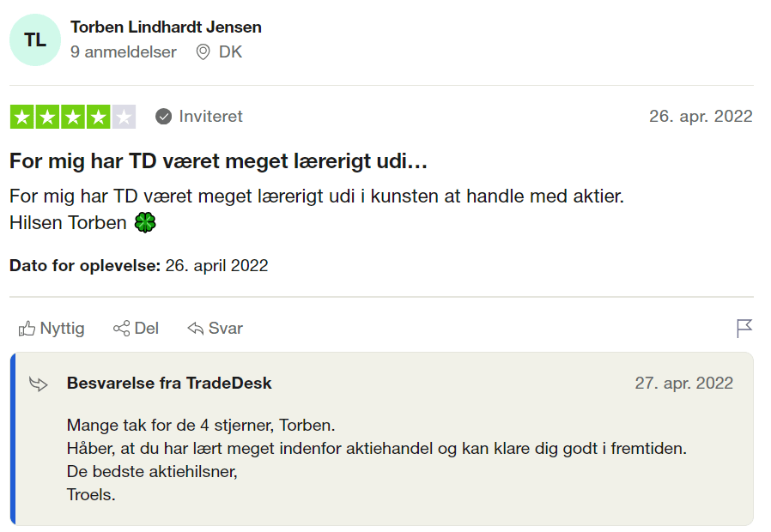Click the reply arrow icon in TradeDesk response
771x532 pixels.
tap(39, 384)
